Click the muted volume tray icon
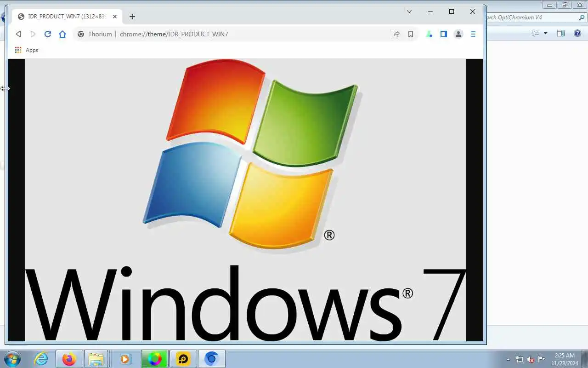The width and height of the screenshot is (588, 368). (x=531, y=359)
